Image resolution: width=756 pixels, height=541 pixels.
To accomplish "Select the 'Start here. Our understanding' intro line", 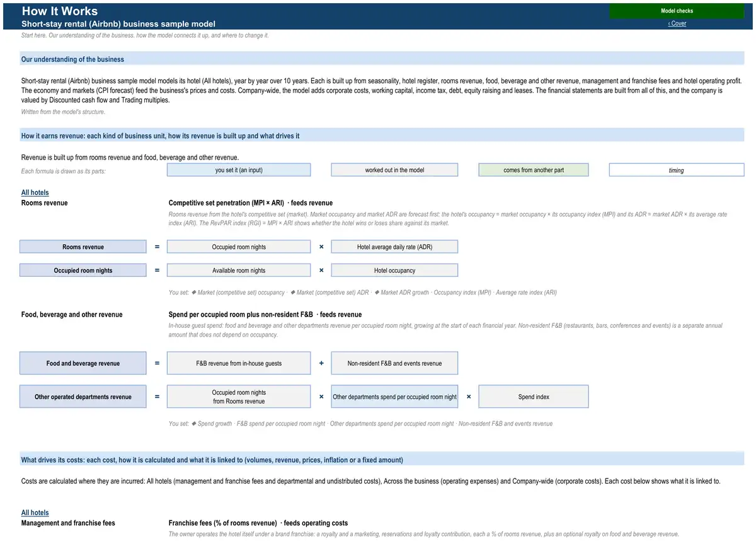I will [x=145, y=35].
